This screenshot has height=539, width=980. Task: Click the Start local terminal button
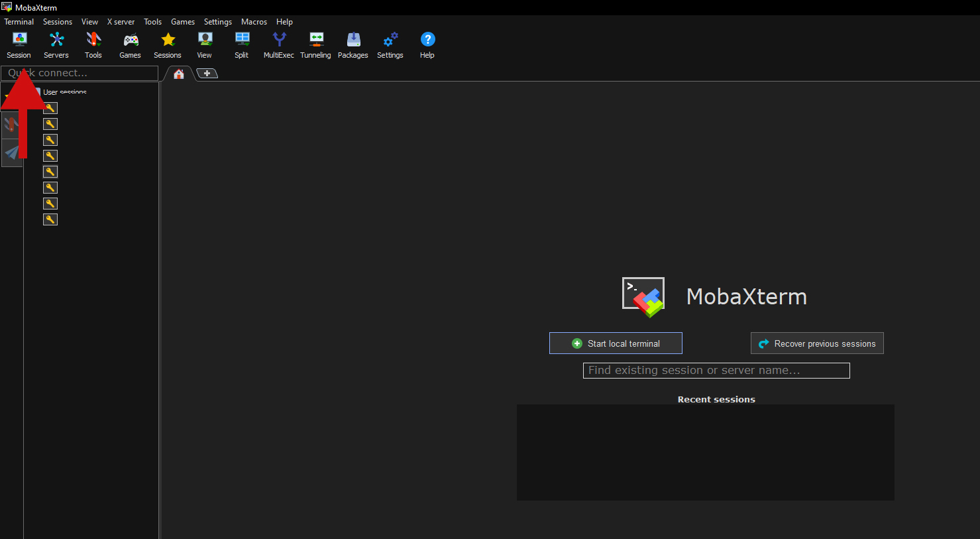click(x=616, y=343)
